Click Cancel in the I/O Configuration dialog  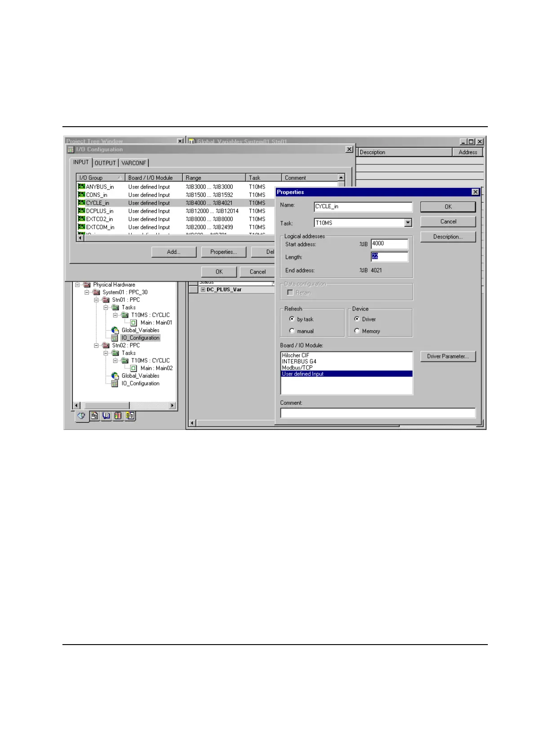tap(257, 272)
